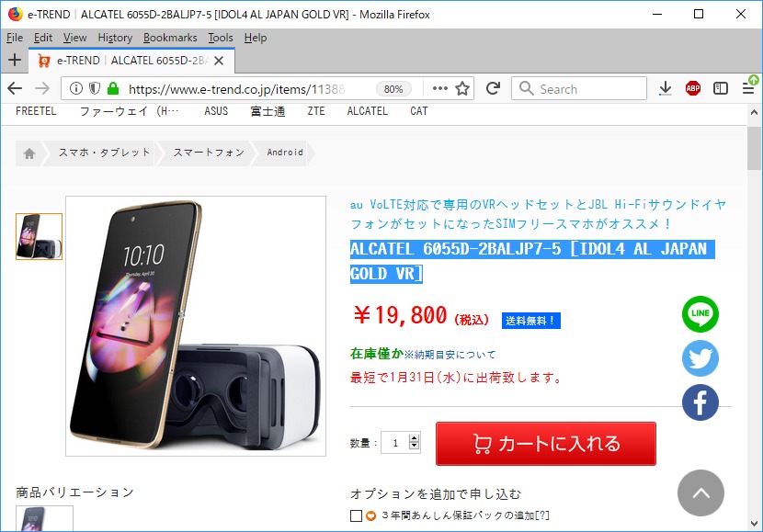
Task: Go to breadcrumb home icon
Action: [x=29, y=153]
